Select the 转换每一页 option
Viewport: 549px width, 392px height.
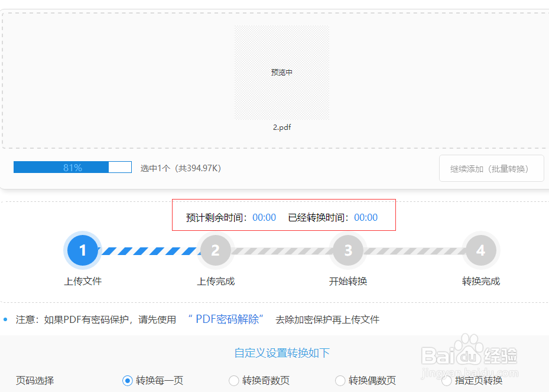pos(128,381)
